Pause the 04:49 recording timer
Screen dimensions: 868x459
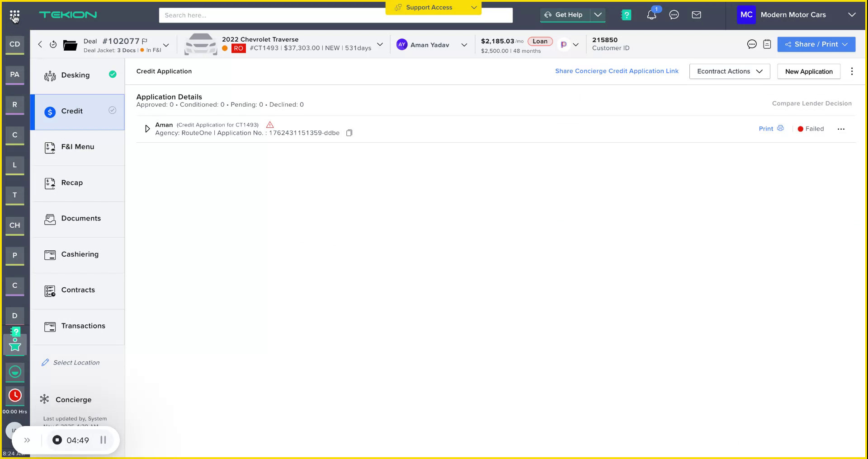coord(103,440)
